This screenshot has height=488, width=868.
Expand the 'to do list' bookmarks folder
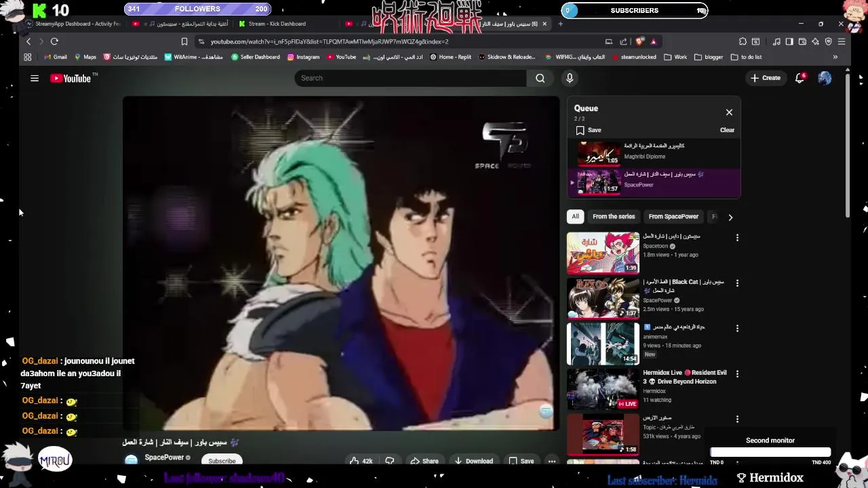tap(746, 57)
